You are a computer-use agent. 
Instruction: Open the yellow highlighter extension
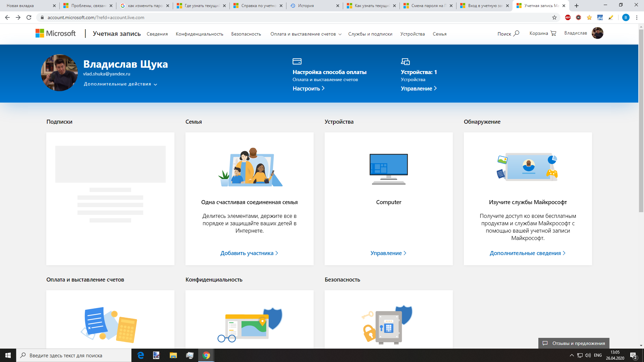611,17
